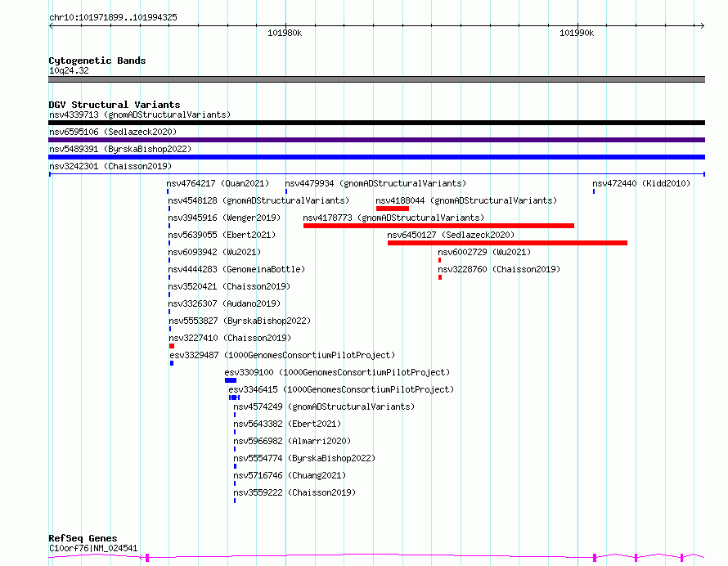Click the nsv3326307 Audano2019 label

224,303
